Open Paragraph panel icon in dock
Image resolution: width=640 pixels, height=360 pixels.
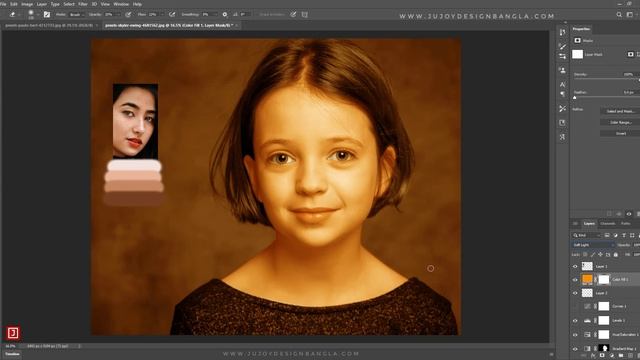click(562, 94)
